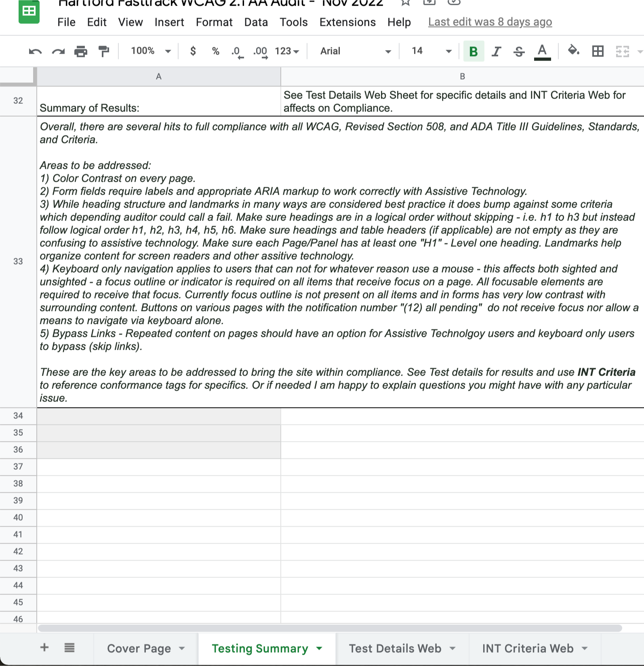
Task: Show the all sheets list
Action: point(69,648)
